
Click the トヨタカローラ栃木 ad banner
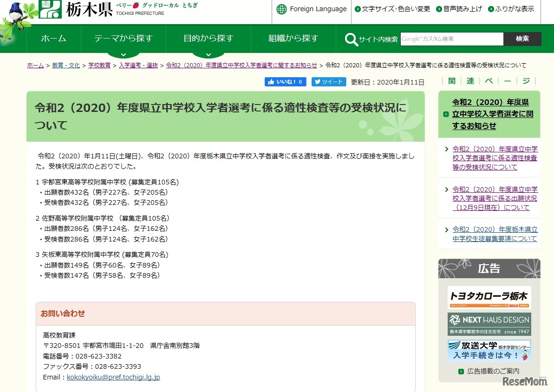pos(489,297)
